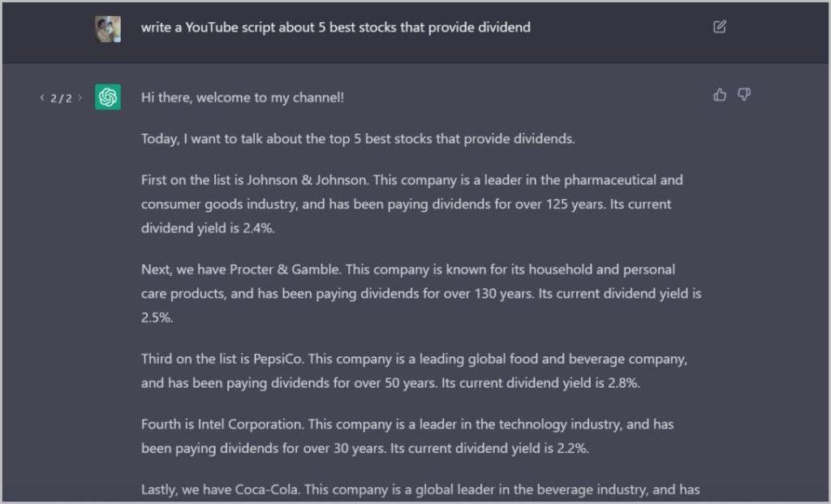The height and width of the screenshot is (504, 831).
Task: Click the '2.5%.' yield text line
Action: click(x=157, y=317)
